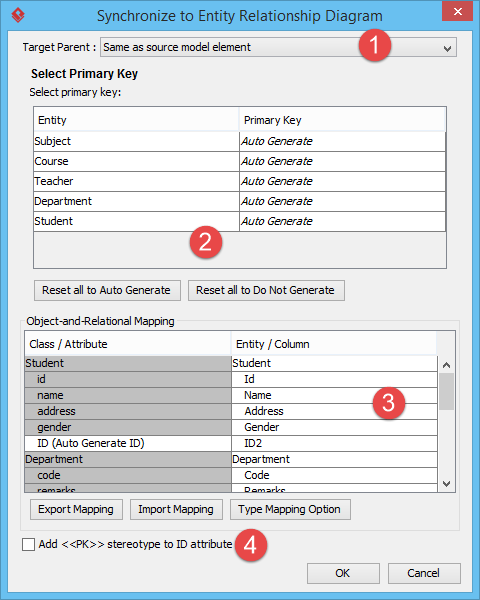Click the mapping table scrollbar thumb

446,391
